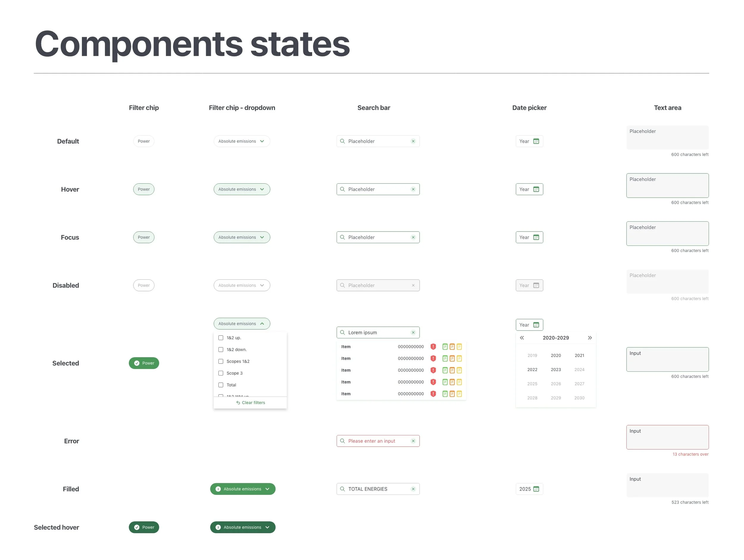Click the X icon in the error search field
Viewport: 744px width, 560px height.
point(413,441)
